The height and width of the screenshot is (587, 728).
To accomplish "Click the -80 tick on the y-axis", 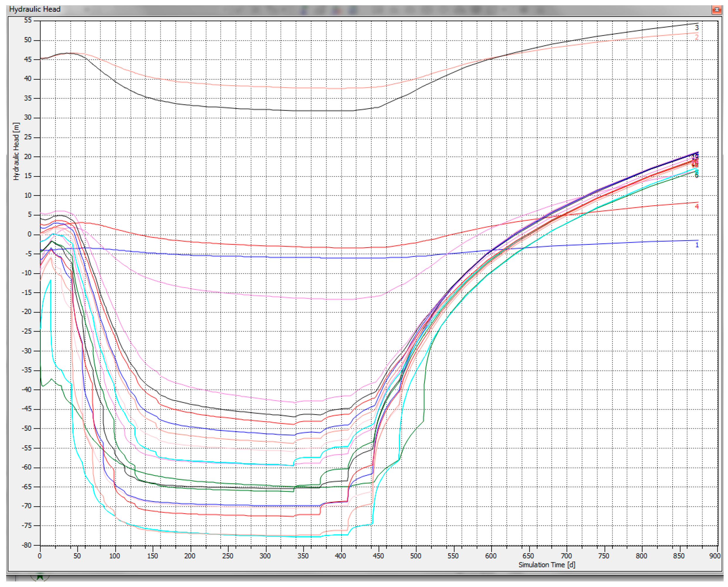I will coord(26,545).
